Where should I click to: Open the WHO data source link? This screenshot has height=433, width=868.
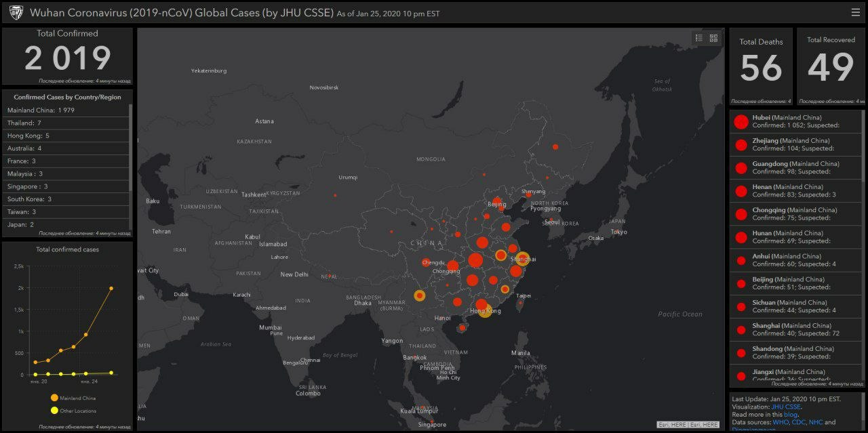781,422
